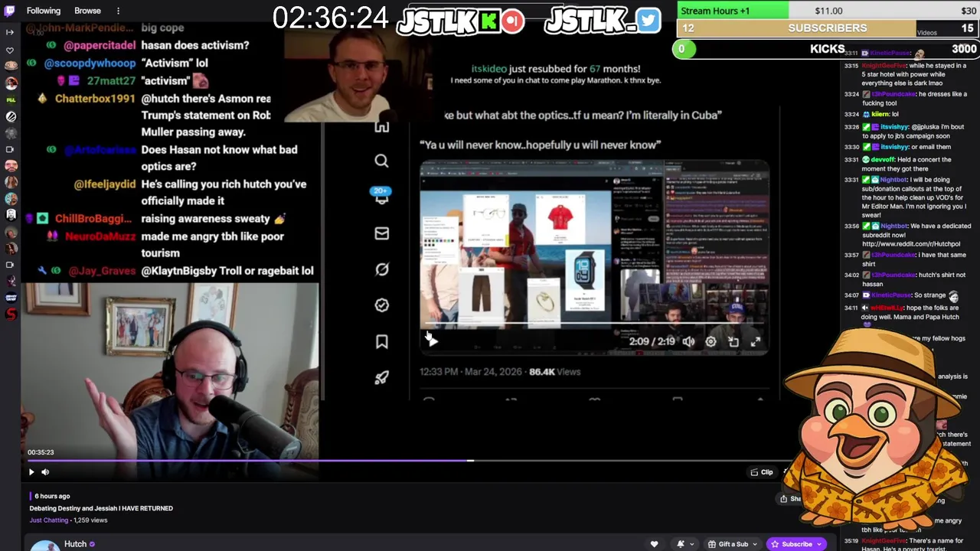Seek on the purple VOD progress bar
The height and width of the screenshot is (551, 980).
[250, 461]
